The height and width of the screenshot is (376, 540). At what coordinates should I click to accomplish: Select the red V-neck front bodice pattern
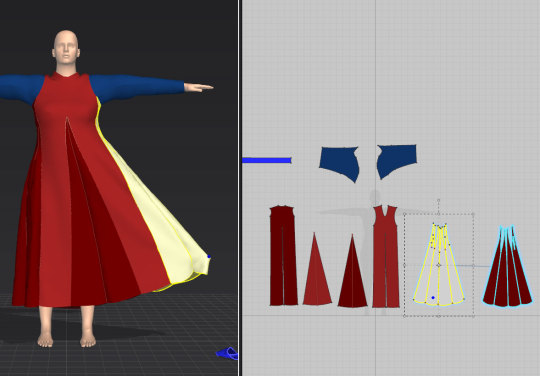pyautogui.click(x=386, y=258)
